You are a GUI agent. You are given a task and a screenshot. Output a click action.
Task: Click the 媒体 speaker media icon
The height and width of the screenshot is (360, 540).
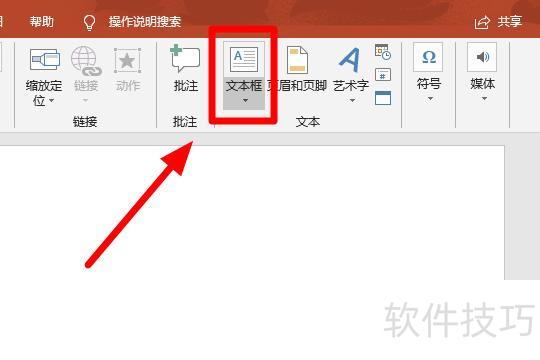482,57
